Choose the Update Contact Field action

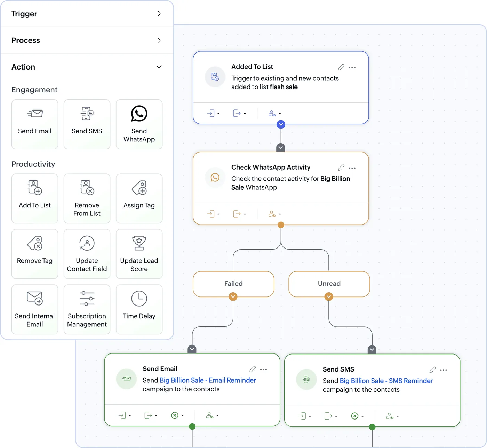point(87,254)
